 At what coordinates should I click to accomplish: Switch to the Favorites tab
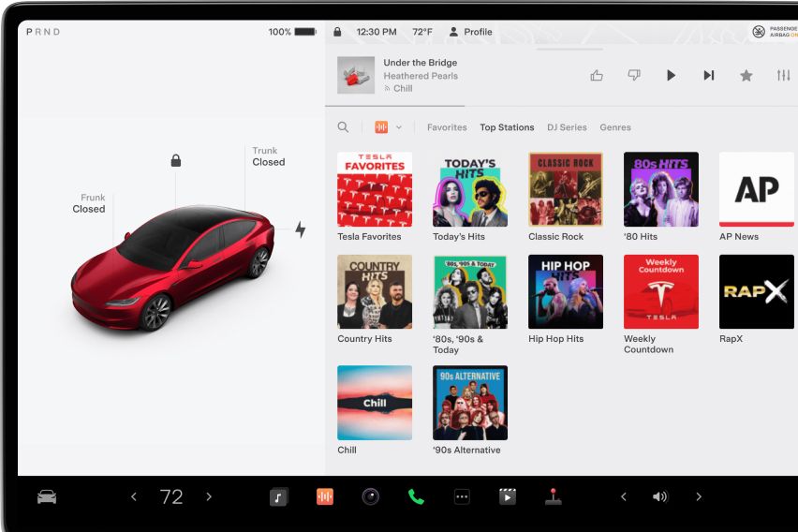[447, 127]
